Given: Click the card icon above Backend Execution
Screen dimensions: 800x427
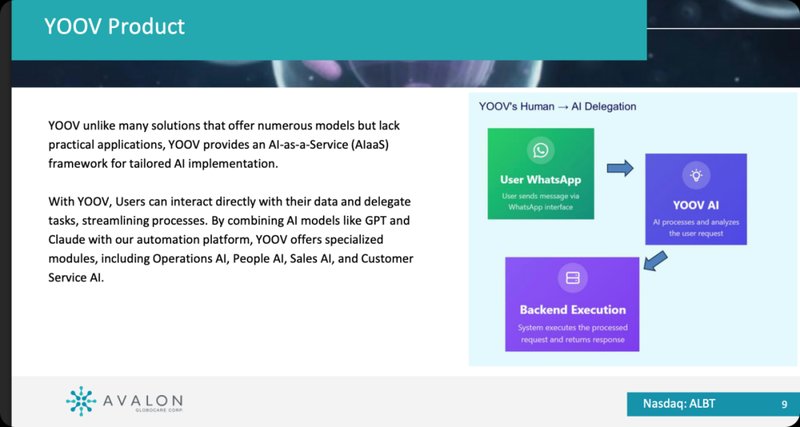Looking at the screenshot, I should (x=572, y=278).
